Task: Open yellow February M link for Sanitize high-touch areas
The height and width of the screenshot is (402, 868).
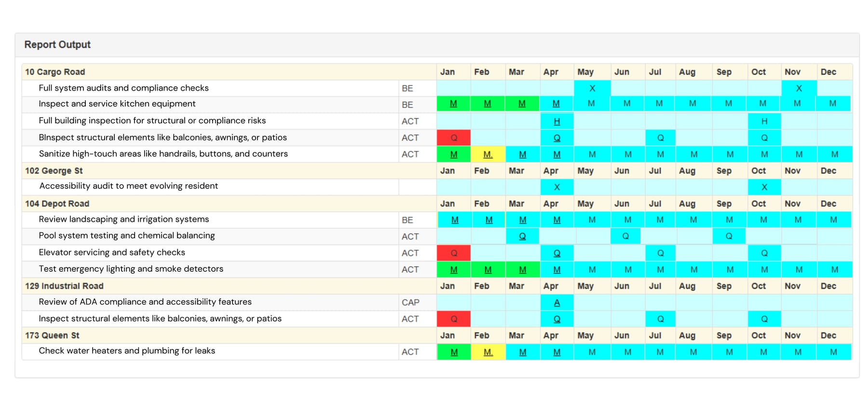Action: click(488, 154)
